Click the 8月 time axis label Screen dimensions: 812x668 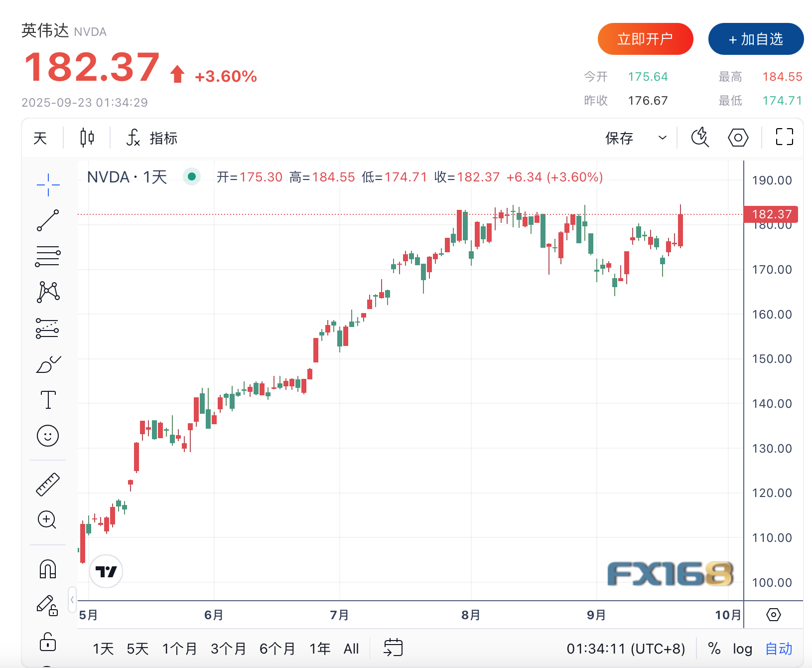[471, 615]
